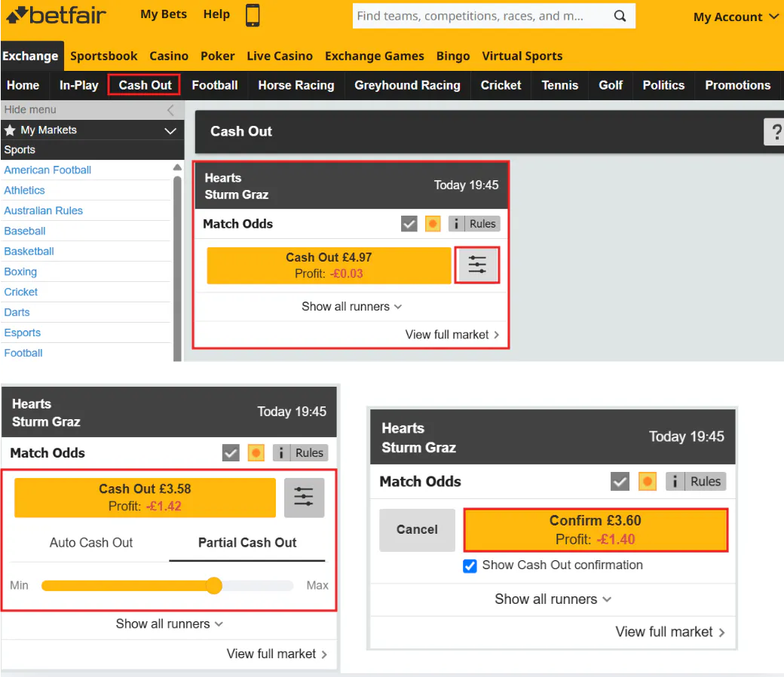
Task: Open Greyhound Racing in navigation bar
Action: click(x=408, y=85)
